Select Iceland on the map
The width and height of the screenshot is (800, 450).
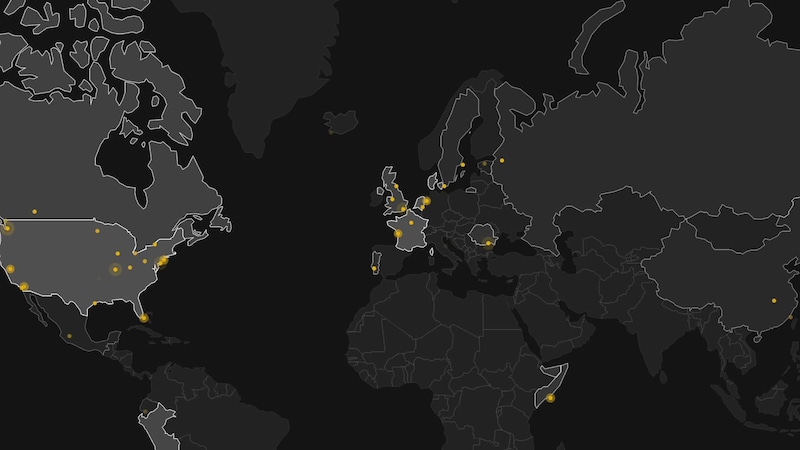[x=340, y=122]
